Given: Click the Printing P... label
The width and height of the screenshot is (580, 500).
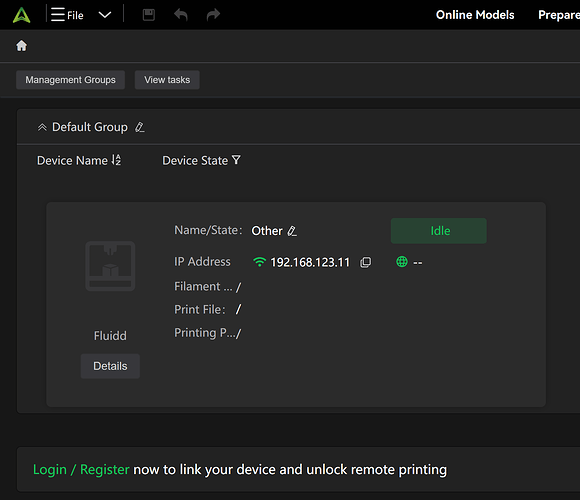Looking at the screenshot, I should point(205,333).
